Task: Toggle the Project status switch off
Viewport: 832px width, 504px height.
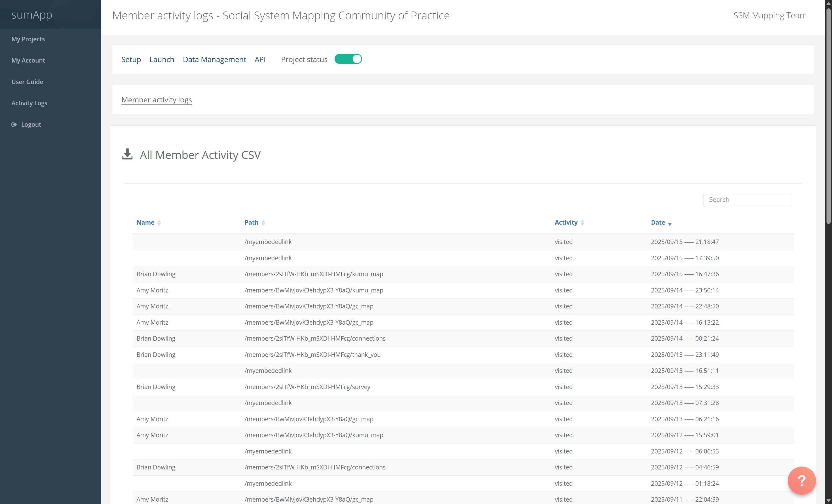Action: coord(348,59)
